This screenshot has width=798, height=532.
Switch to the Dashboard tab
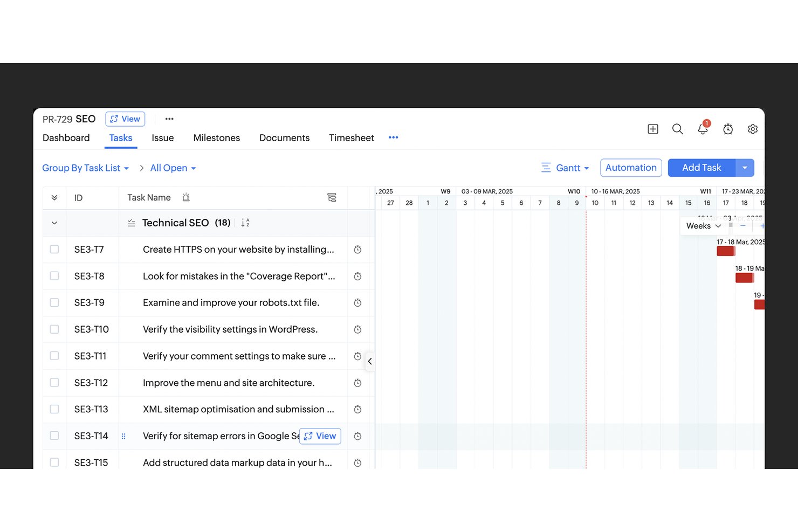66,137
